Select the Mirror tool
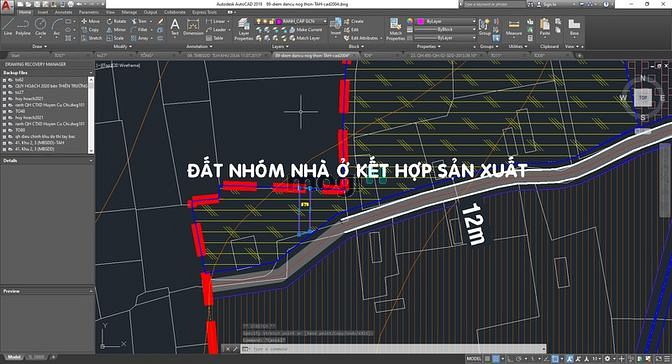The image size is (672, 364). (117, 30)
